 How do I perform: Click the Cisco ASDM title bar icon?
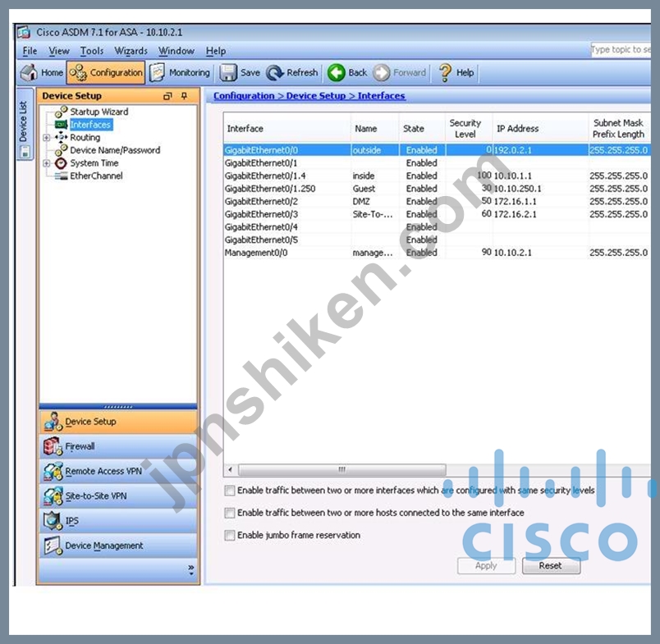24,32
